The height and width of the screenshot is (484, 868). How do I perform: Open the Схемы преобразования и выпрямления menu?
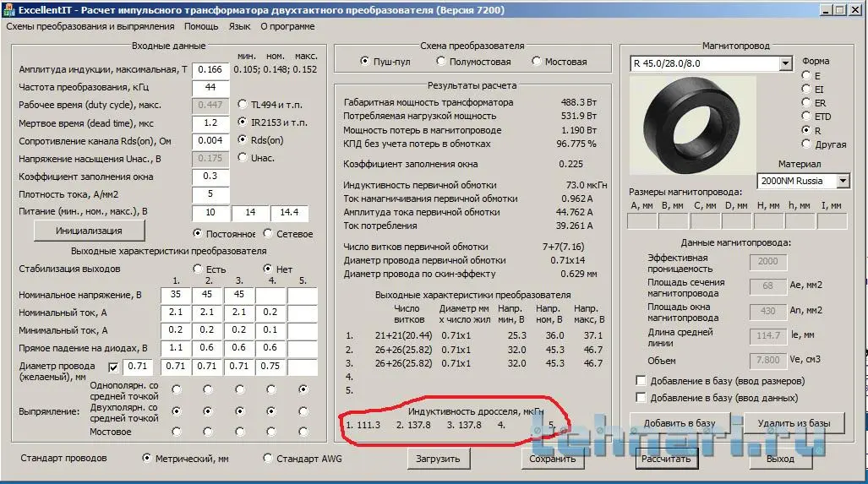[90, 26]
